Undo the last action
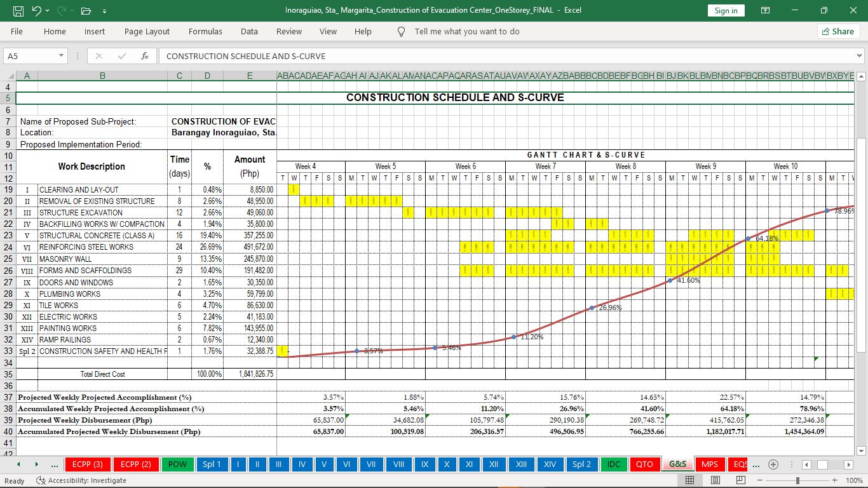The width and height of the screenshot is (868, 488). tap(36, 11)
